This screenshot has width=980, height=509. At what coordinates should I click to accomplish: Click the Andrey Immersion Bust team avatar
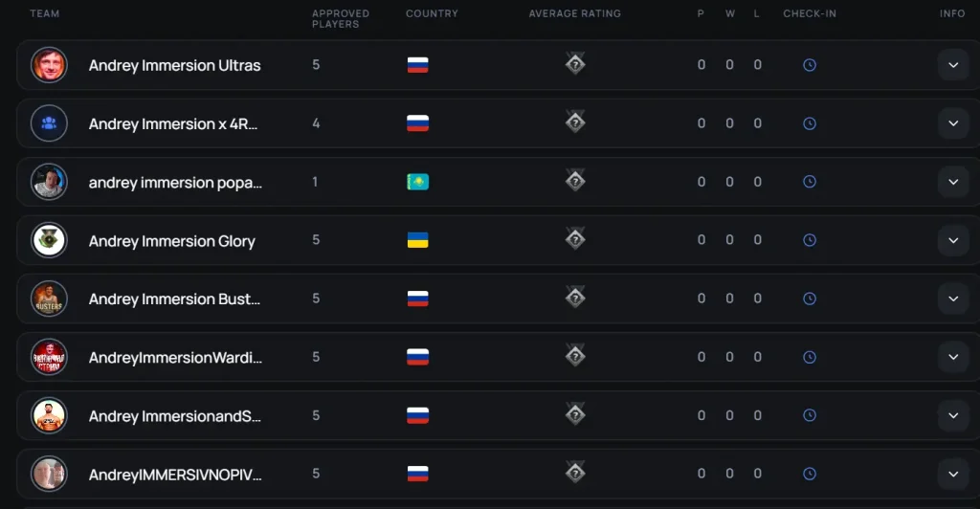pos(49,299)
